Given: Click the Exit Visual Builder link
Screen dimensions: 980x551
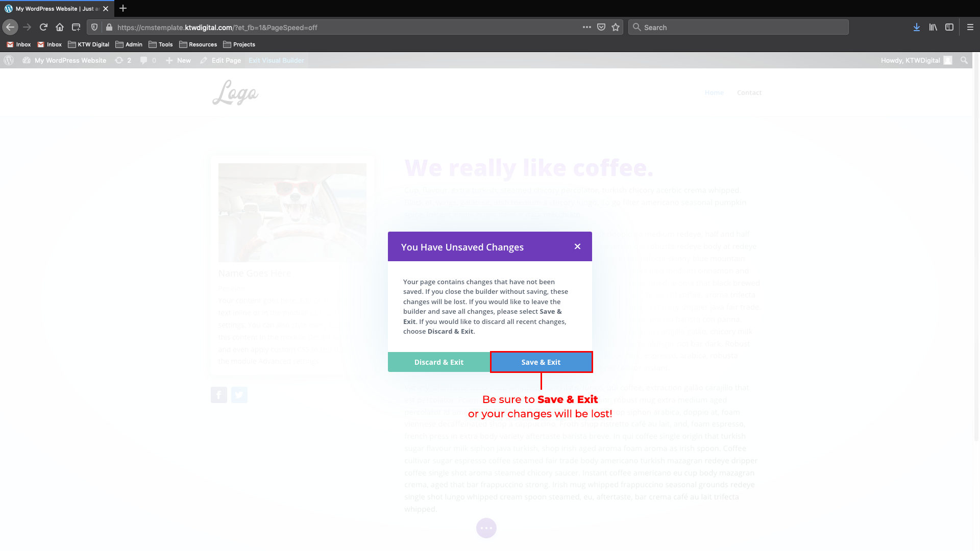Looking at the screenshot, I should coord(276,60).
